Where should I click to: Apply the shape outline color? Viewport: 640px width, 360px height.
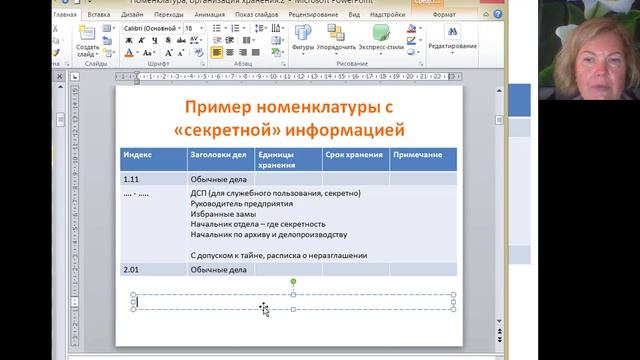411,40
